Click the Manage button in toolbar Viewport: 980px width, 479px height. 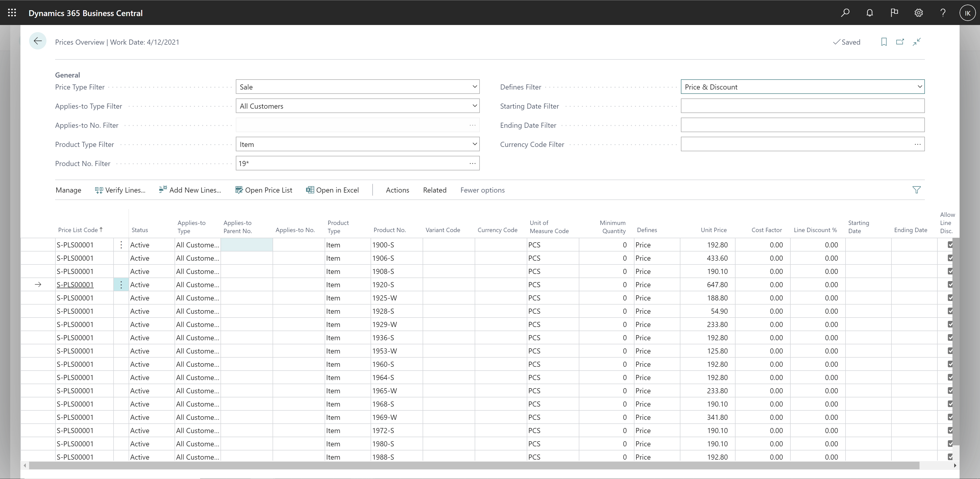(x=68, y=190)
